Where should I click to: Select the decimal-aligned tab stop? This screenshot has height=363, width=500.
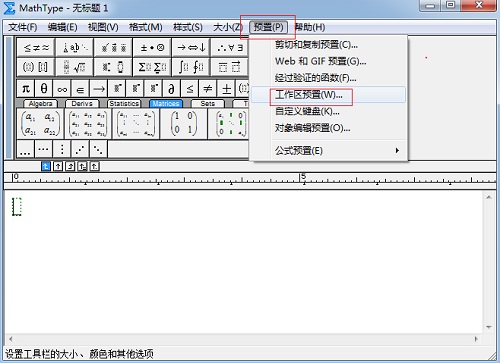[x=95, y=166]
